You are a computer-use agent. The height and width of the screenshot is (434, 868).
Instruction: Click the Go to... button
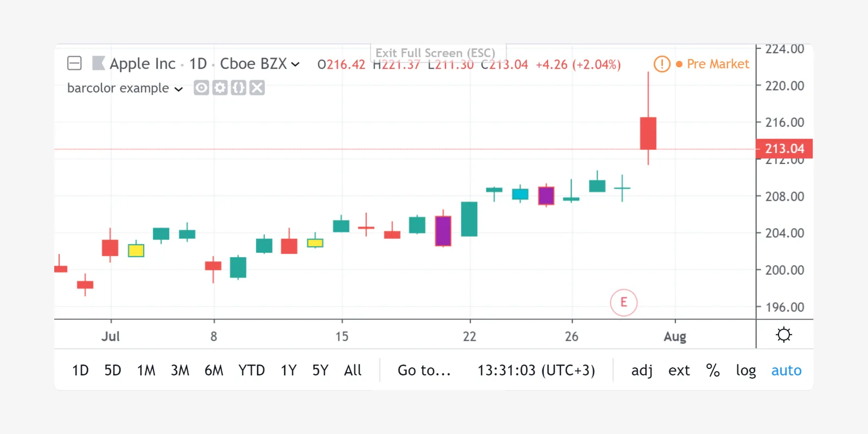[x=424, y=371]
